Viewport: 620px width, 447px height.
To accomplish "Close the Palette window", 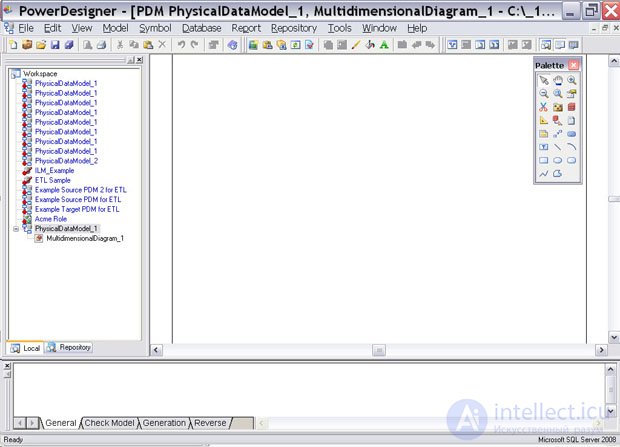I will (573, 65).
